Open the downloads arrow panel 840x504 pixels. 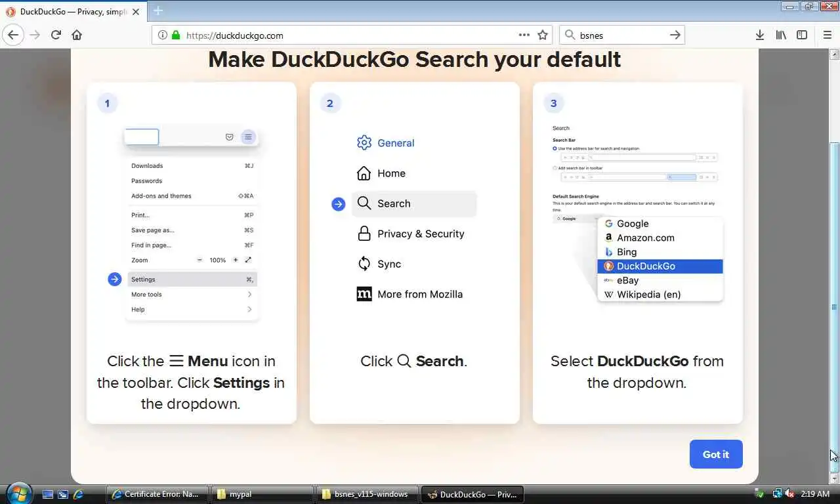coord(759,35)
